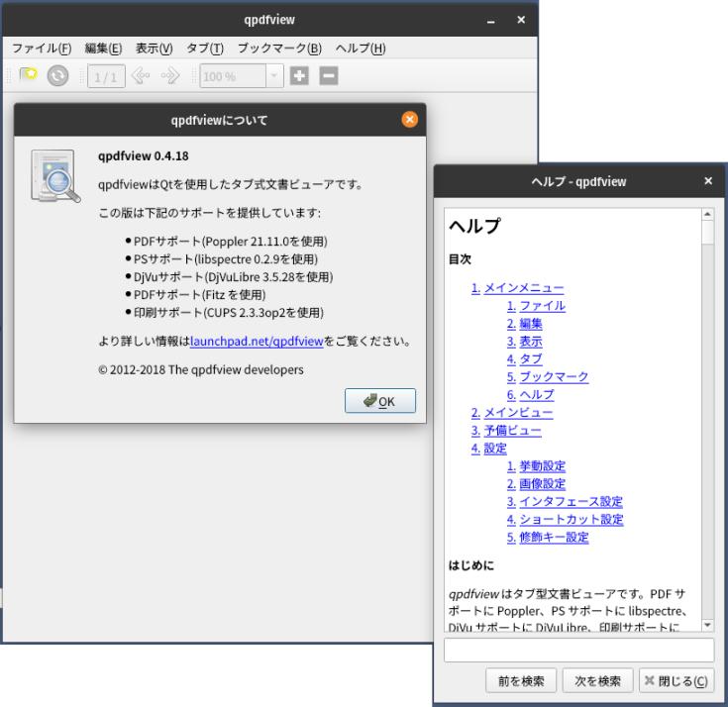728x707 pixels.
Task: Open the 3. インタフェース設定 help link
Action: click(x=565, y=502)
